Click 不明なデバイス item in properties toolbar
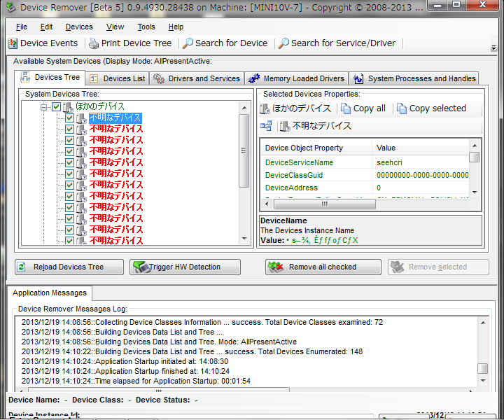The width and height of the screenshot is (504, 420). (x=315, y=126)
